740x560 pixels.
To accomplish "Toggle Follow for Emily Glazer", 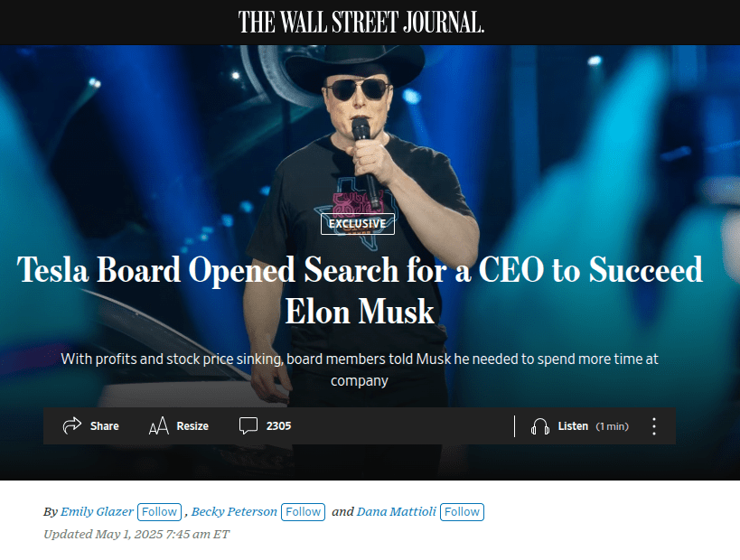I will [160, 512].
